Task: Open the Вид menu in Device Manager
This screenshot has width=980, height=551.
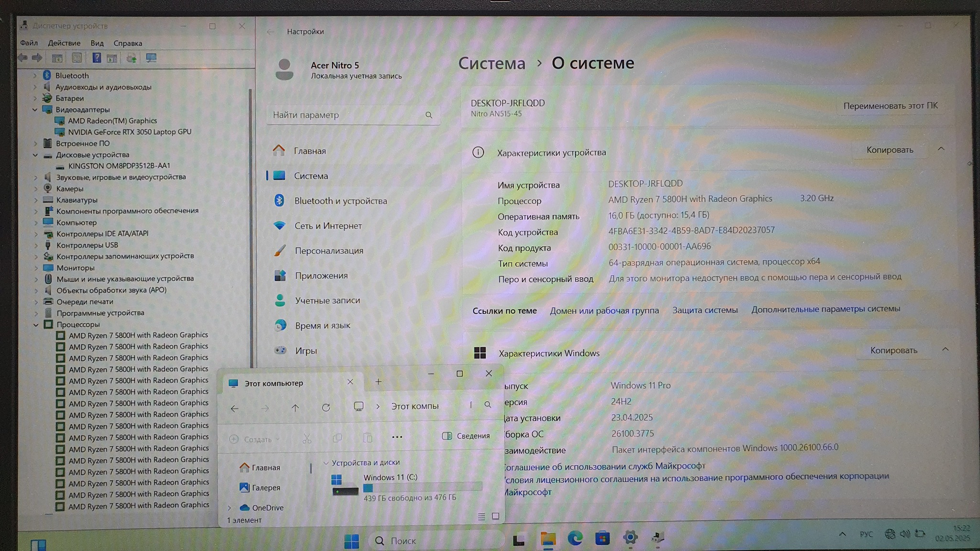Action: coord(97,43)
